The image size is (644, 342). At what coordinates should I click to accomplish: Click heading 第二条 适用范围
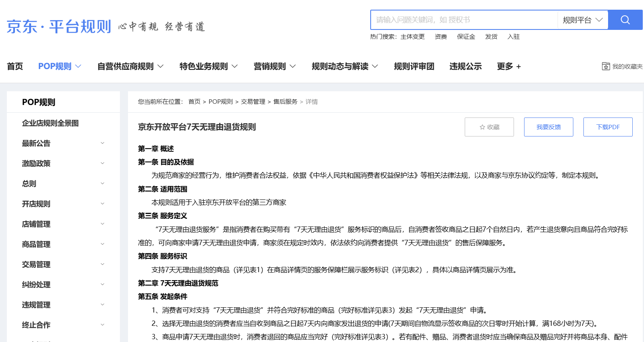(x=163, y=189)
